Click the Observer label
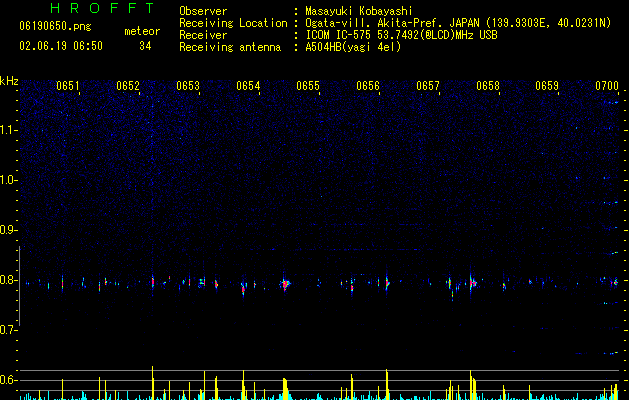The image size is (629, 400). [x=203, y=11]
